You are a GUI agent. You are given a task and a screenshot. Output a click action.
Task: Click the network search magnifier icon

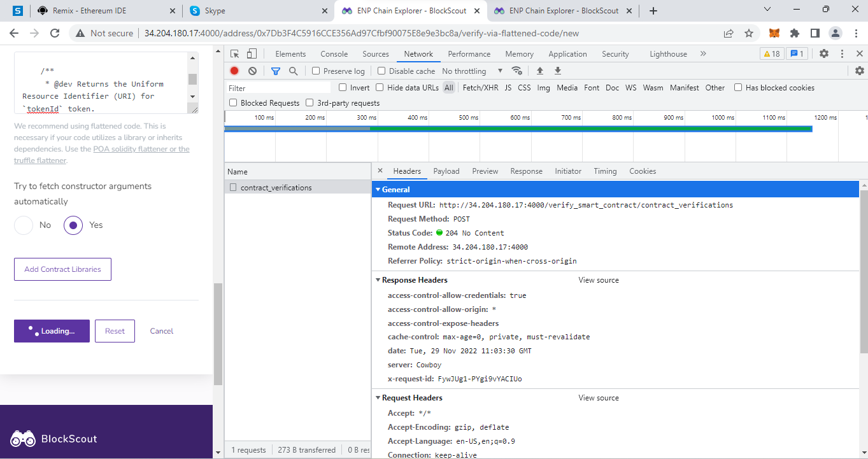tap(292, 70)
